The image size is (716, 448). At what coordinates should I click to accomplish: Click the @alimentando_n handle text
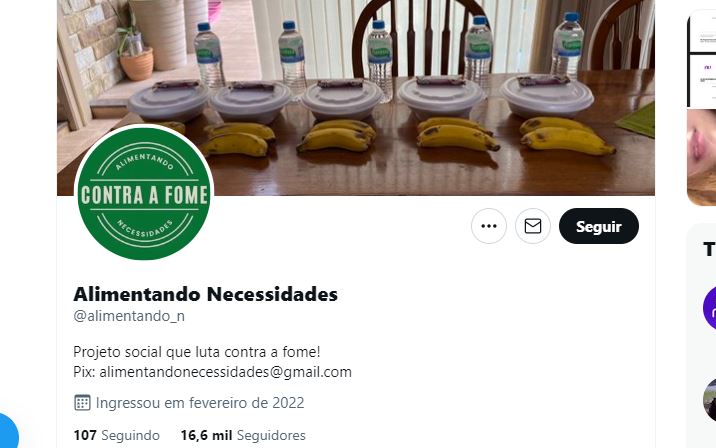[x=129, y=316]
